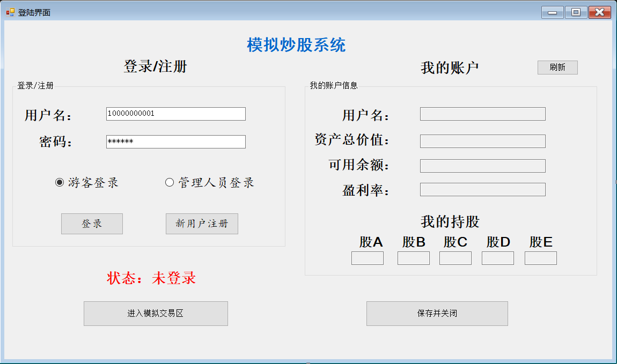Click the 股A holdings field
The image size is (617, 364).
click(367, 258)
